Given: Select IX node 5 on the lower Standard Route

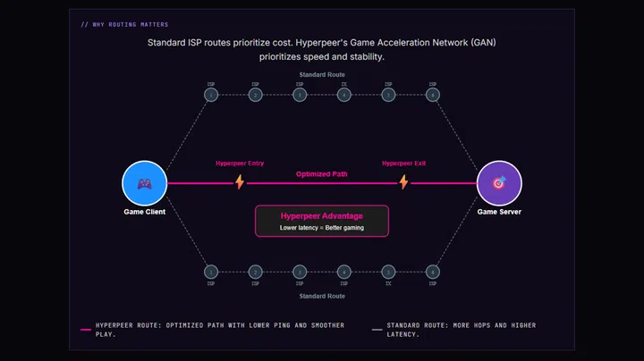Looking at the screenshot, I should click(x=388, y=272).
